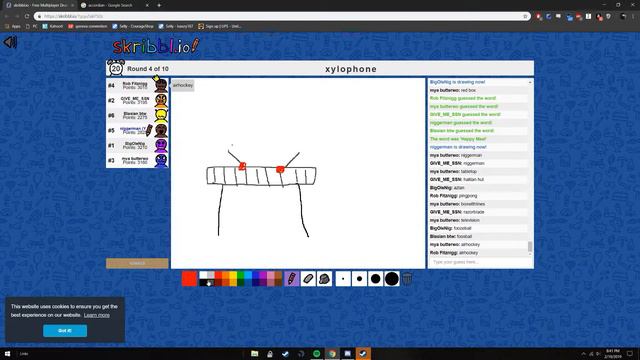This screenshot has height=360, width=640.
Task: Select the fill bucket tool
Action: [x=324, y=279]
